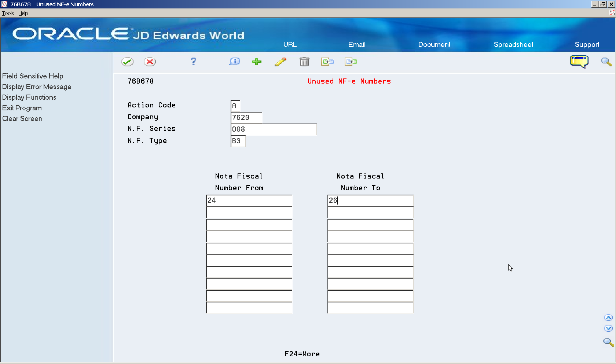Click the green checkmark OK icon
616x364 pixels.
tap(128, 62)
